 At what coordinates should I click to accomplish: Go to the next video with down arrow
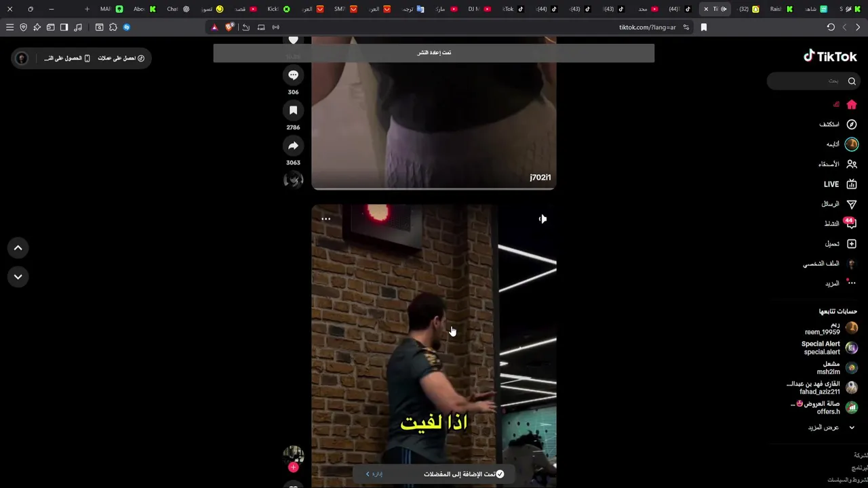(x=18, y=277)
